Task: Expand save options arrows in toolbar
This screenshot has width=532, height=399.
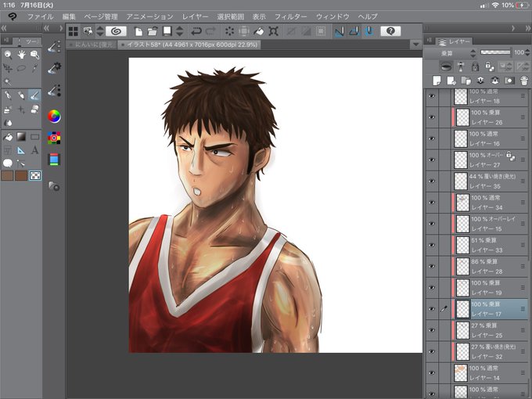Action: click(x=180, y=31)
